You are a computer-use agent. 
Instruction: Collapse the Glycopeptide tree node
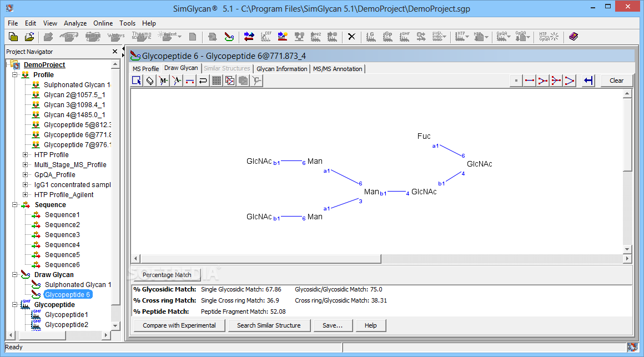[15, 304]
